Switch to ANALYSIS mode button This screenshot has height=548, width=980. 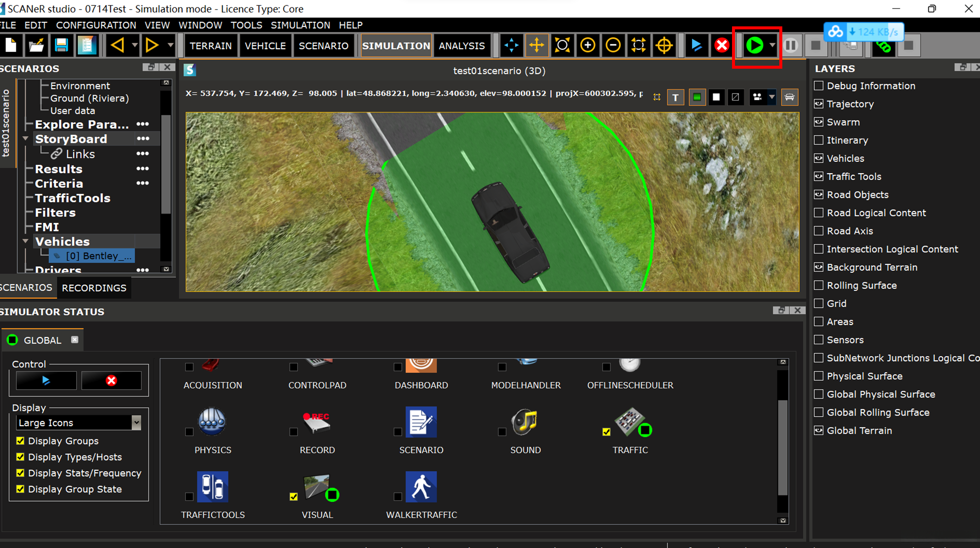tap(462, 46)
